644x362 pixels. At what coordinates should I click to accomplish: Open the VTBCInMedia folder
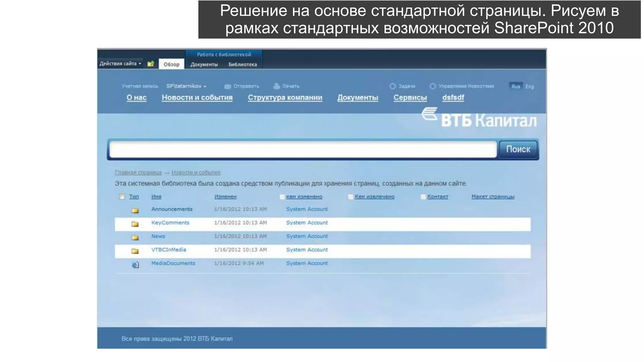(169, 250)
